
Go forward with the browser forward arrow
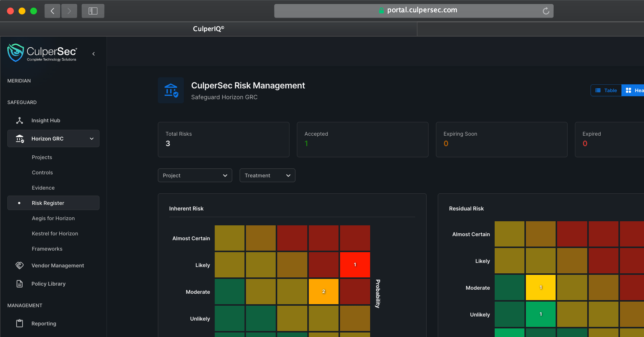coord(69,11)
